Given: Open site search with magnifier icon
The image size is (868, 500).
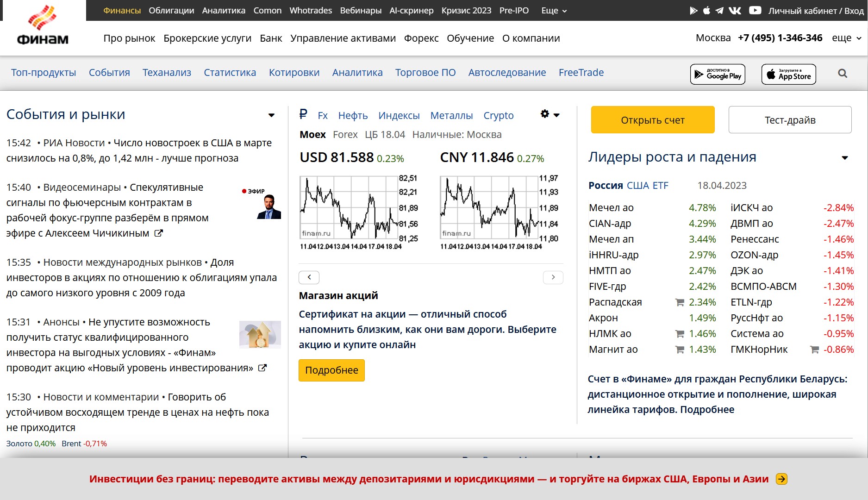Looking at the screenshot, I should pyautogui.click(x=843, y=73).
